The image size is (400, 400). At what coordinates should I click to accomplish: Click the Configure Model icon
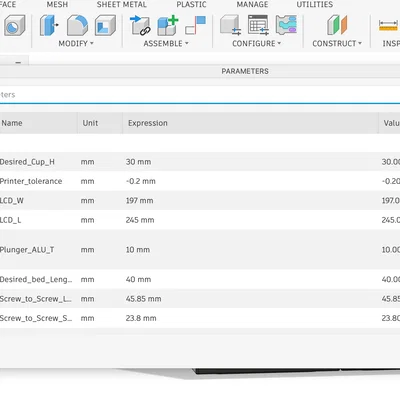point(231,26)
